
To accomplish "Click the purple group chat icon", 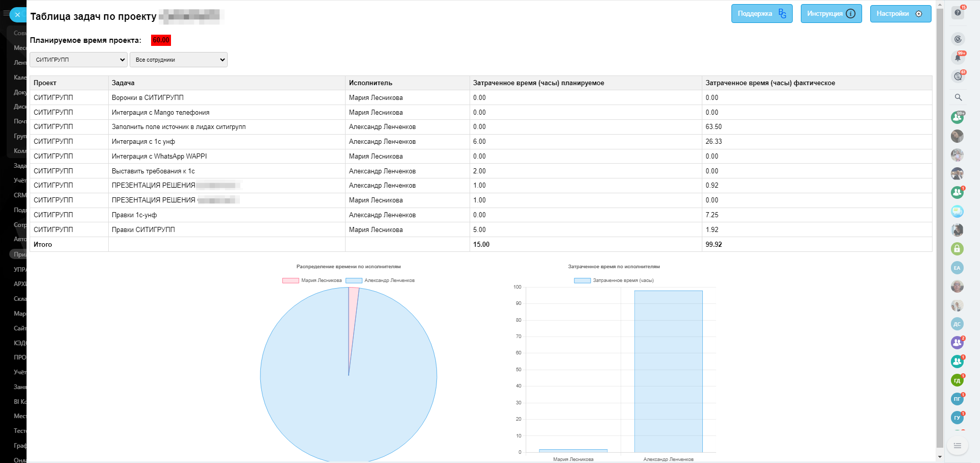I will point(957,343).
